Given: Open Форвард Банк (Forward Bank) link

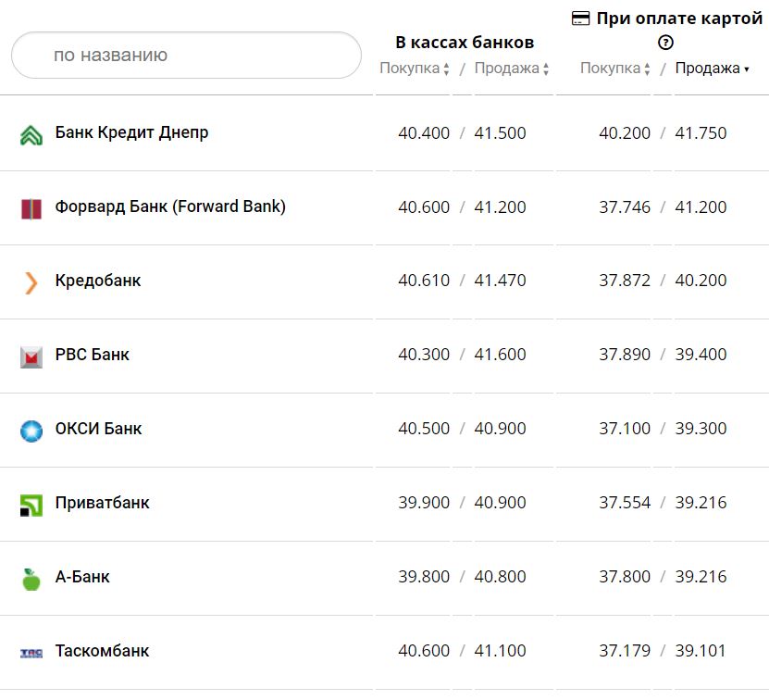Looking at the screenshot, I should point(170,206).
